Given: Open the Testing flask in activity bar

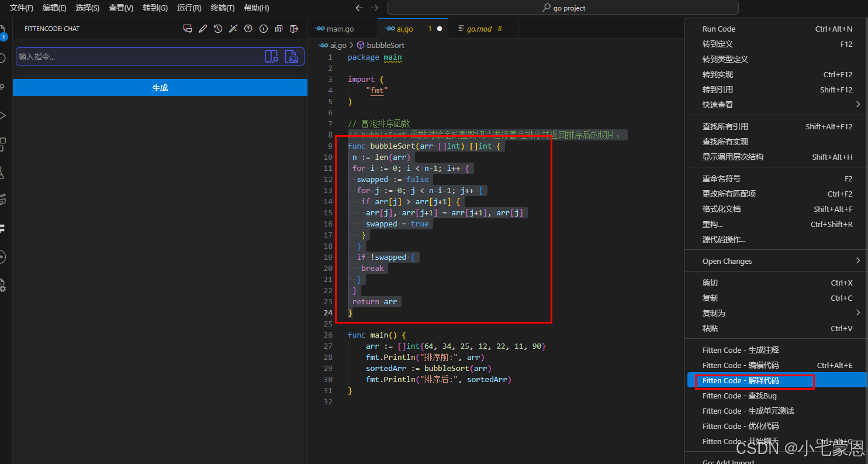Looking at the screenshot, I should (3, 173).
